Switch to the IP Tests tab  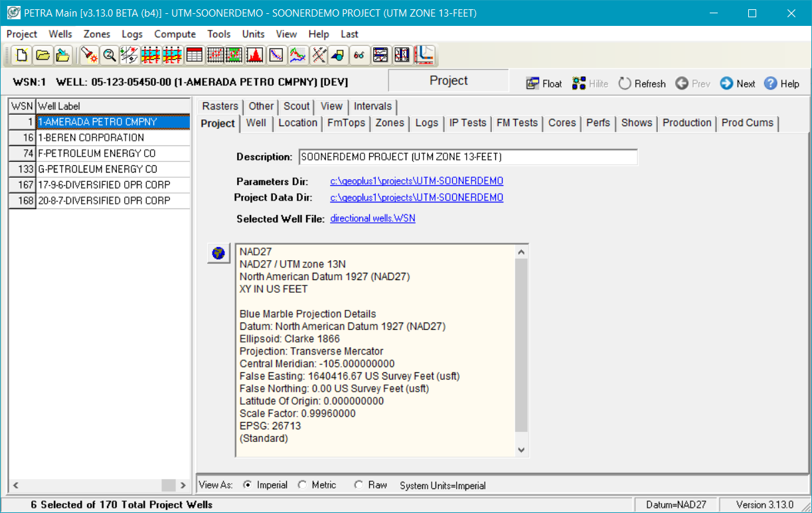467,123
